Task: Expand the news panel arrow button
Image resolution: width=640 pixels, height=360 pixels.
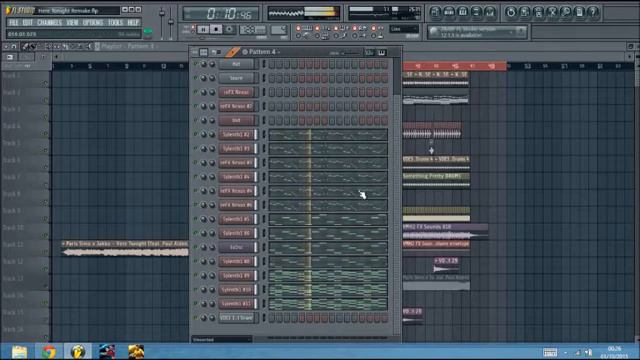Action: (x=521, y=31)
